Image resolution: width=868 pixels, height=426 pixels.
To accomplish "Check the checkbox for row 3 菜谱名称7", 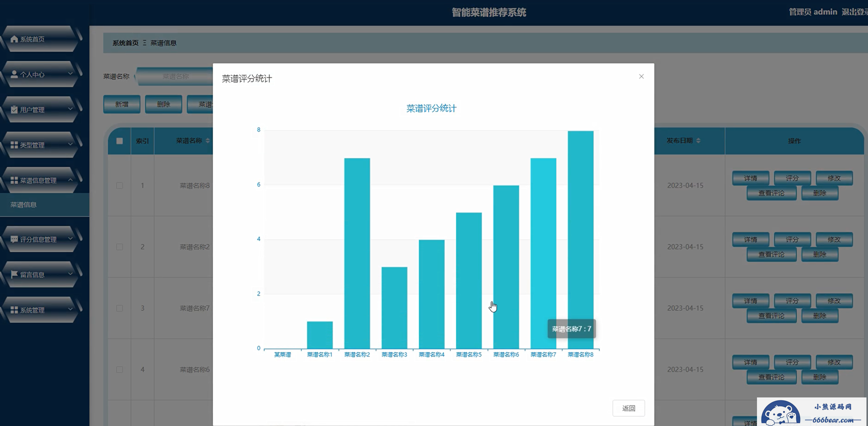I will click(x=119, y=308).
